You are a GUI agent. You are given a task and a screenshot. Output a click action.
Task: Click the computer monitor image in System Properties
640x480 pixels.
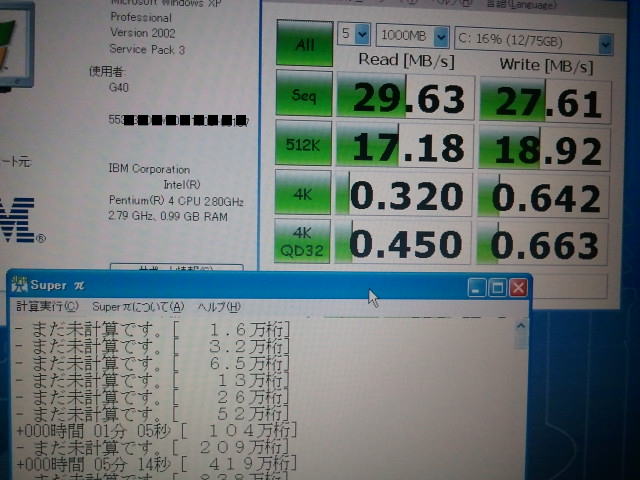tap(16, 46)
